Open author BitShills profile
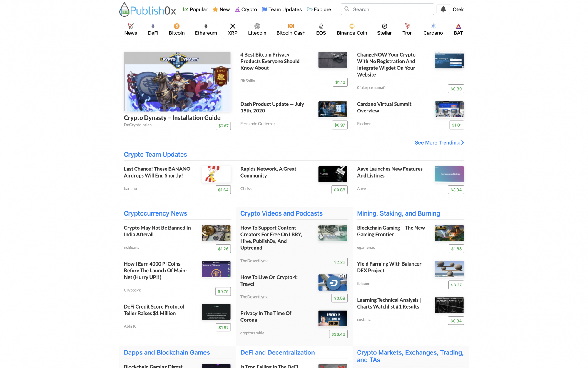588x368 pixels. (x=248, y=81)
